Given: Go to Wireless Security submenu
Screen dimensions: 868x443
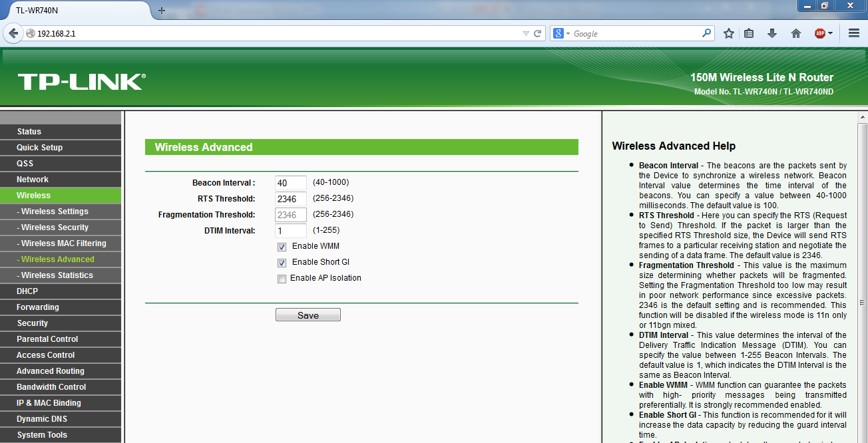Looking at the screenshot, I should click(x=61, y=227).
